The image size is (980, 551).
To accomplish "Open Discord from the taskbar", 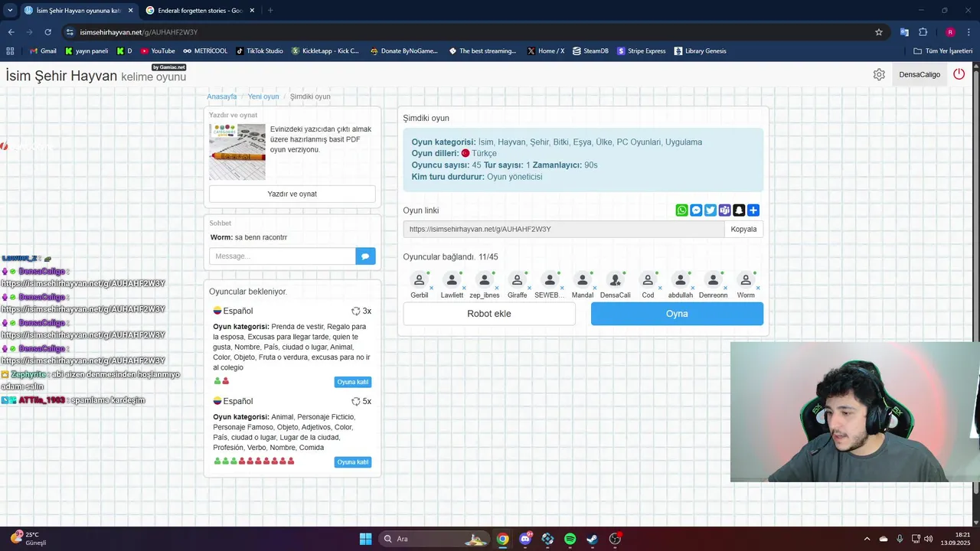I will [525, 539].
